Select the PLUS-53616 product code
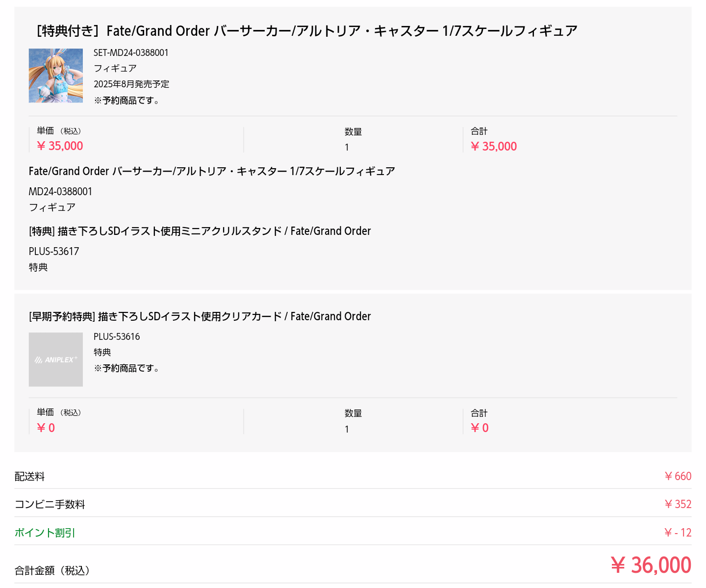Viewport: 706px width, 588px height. [117, 336]
